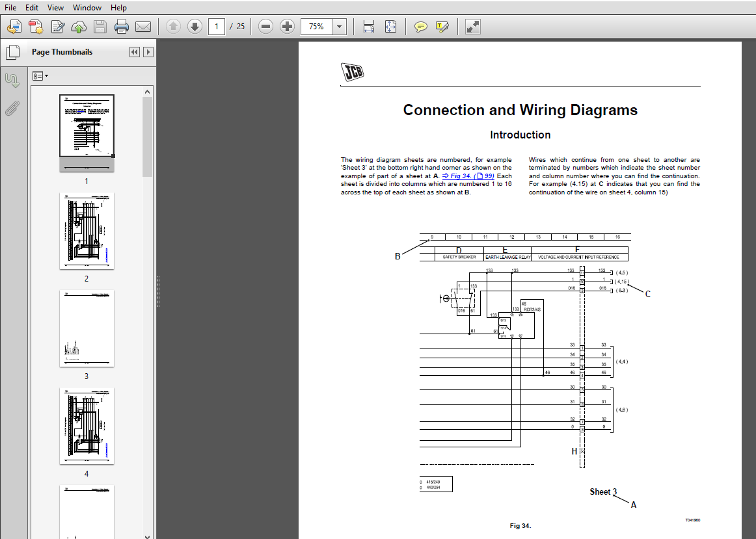This screenshot has height=539, width=756.
Task: Select page 1 thumbnail
Action: (87, 133)
